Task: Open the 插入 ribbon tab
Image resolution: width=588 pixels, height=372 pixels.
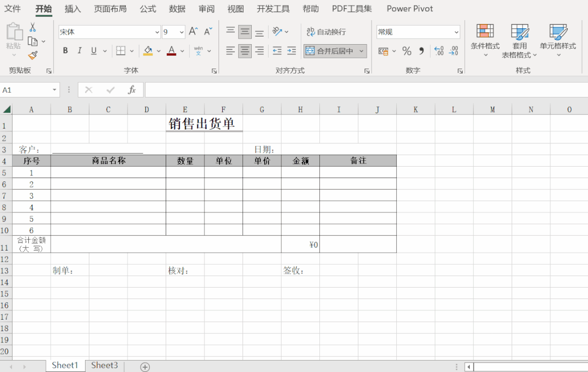Action: tap(72, 9)
